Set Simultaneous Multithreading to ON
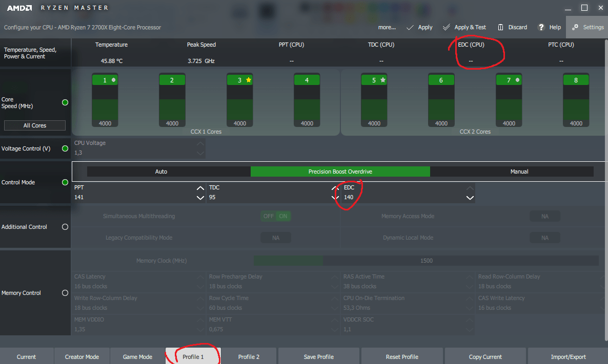 click(x=283, y=216)
